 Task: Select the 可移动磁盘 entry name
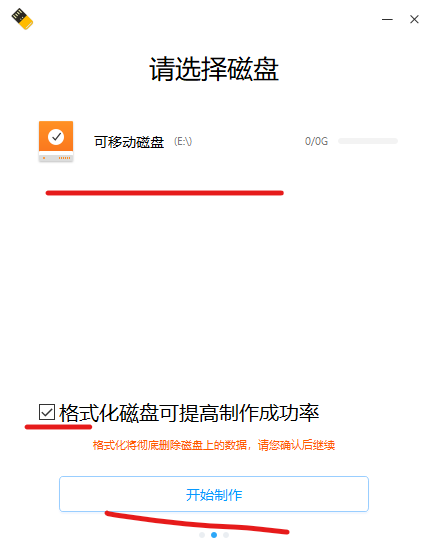[x=129, y=142]
